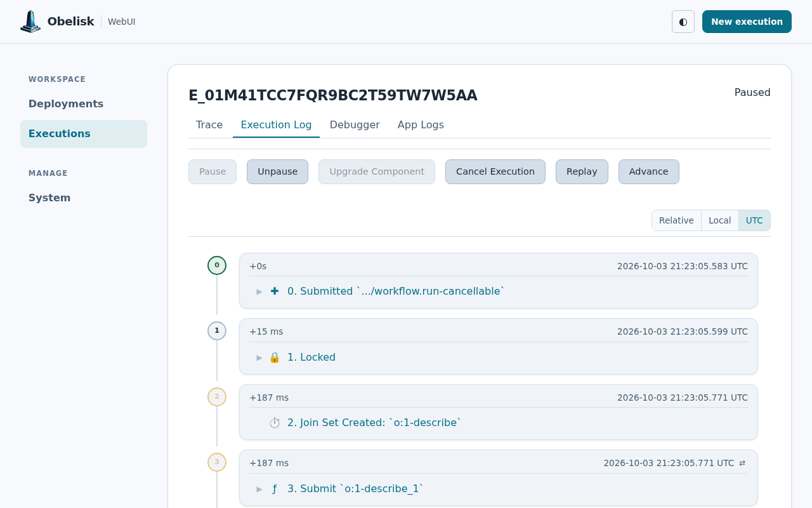The width and height of the screenshot is (812, 508).
Task: Click the '+15 ms' relative time label
Action: pos(266,331)
